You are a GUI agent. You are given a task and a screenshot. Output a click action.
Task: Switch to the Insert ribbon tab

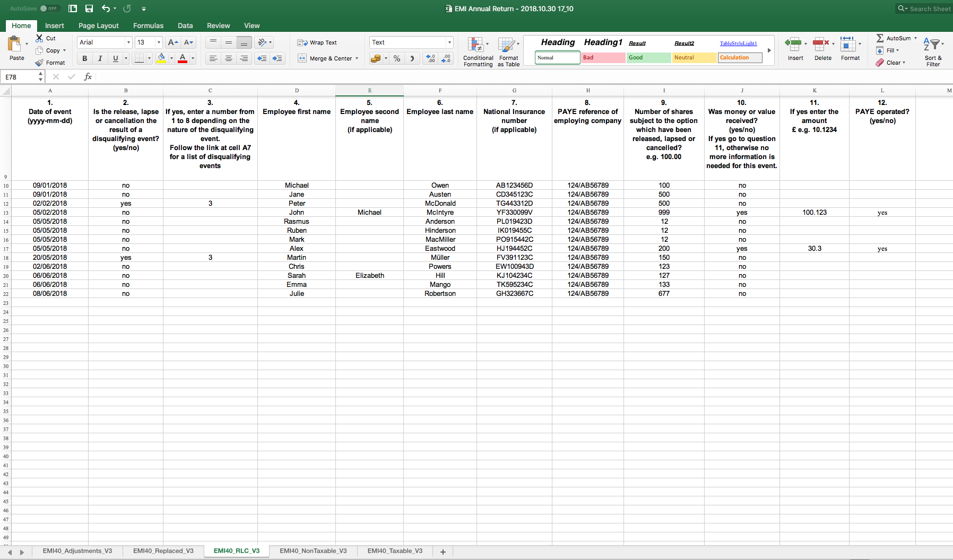pyautogui.click(x=54, y=25)
